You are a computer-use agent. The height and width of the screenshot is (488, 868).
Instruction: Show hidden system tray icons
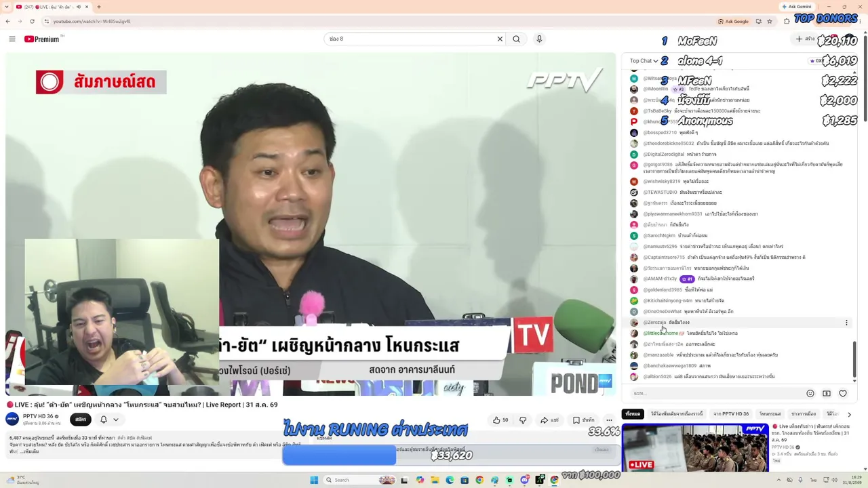(780, 480)
